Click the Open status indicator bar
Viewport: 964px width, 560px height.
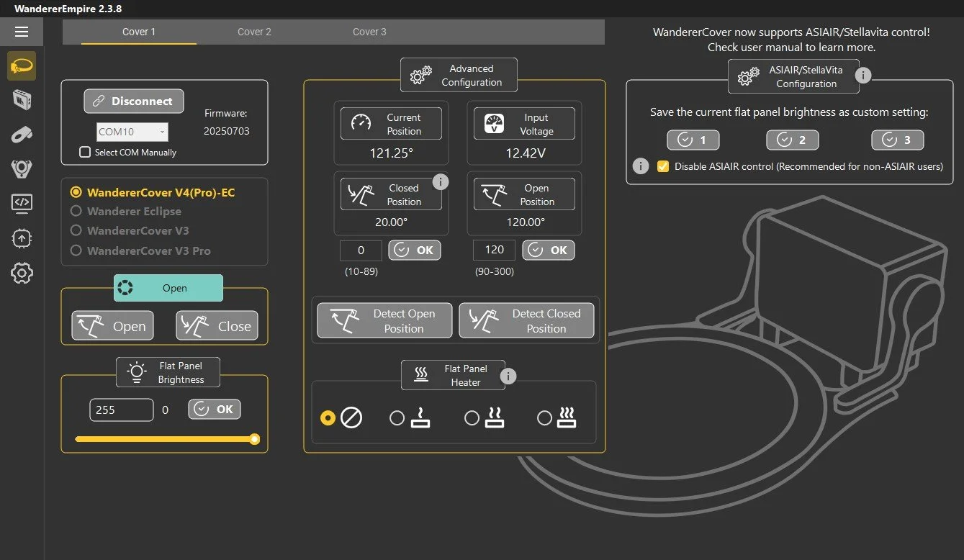click(x=168, y=288)
